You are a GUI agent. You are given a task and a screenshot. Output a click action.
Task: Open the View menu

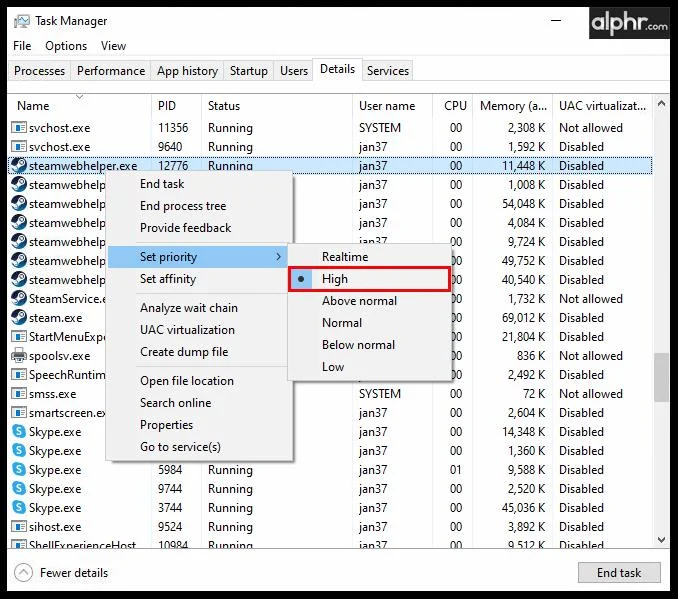tap(113, 46)
